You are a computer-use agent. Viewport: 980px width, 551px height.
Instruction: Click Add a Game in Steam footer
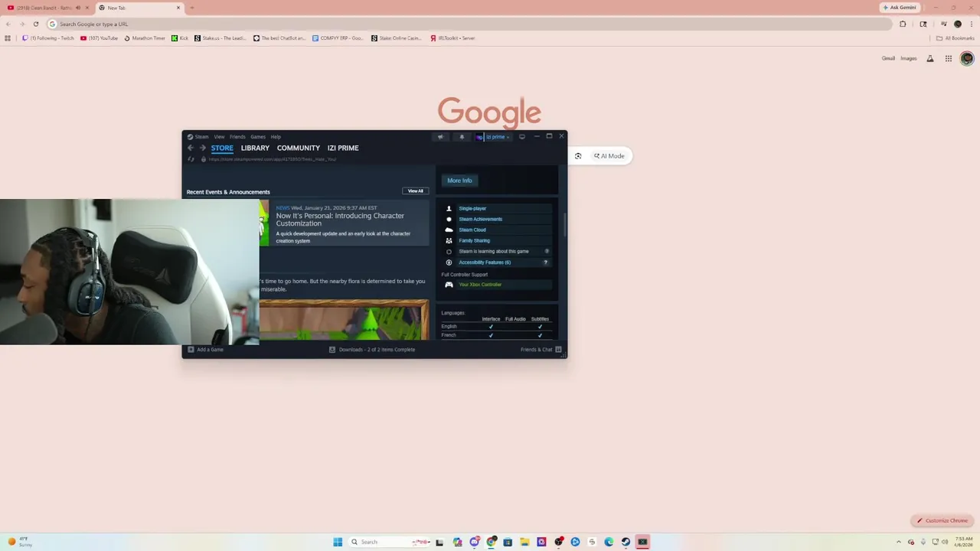pos(206,350)
